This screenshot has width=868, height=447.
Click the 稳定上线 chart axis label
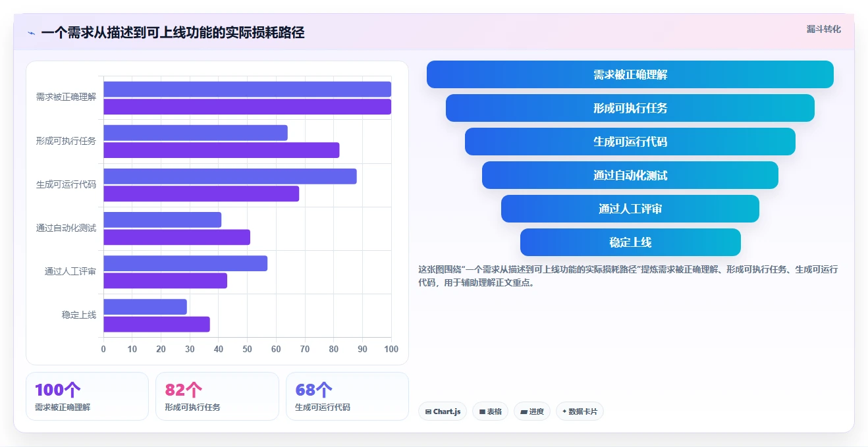click(79, 315)
